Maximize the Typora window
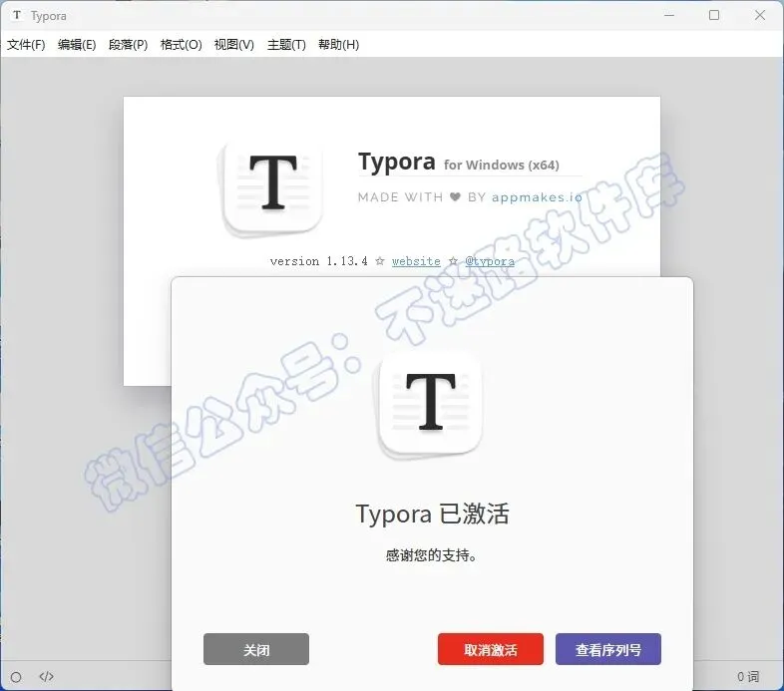 (x=714, y=15)
